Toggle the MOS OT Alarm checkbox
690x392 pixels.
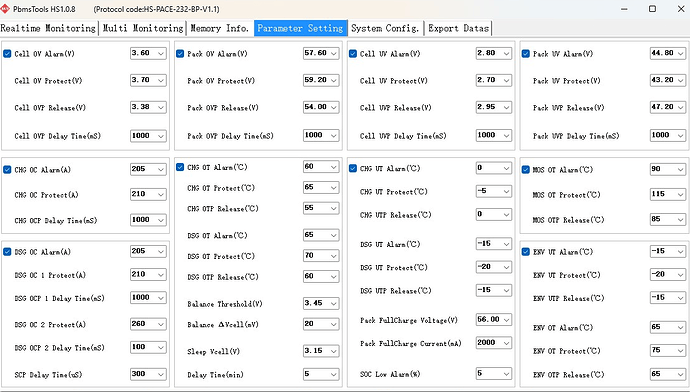[525, 169]
